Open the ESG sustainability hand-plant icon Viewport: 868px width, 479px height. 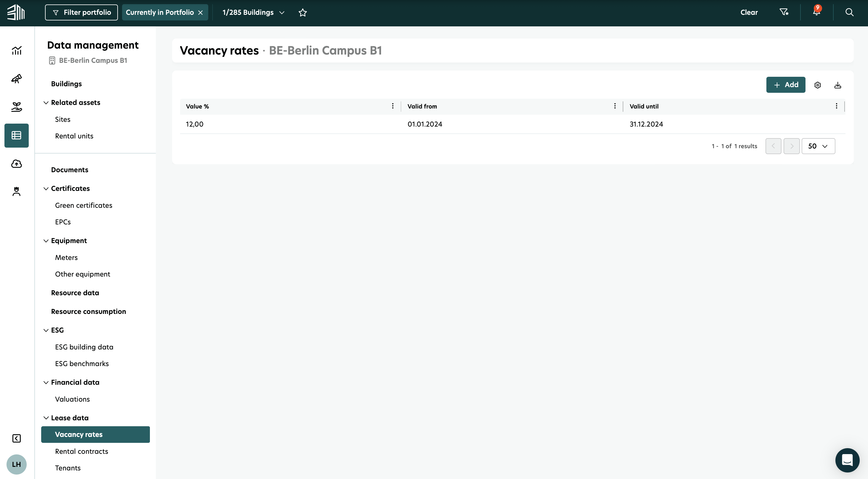[16, 107]
